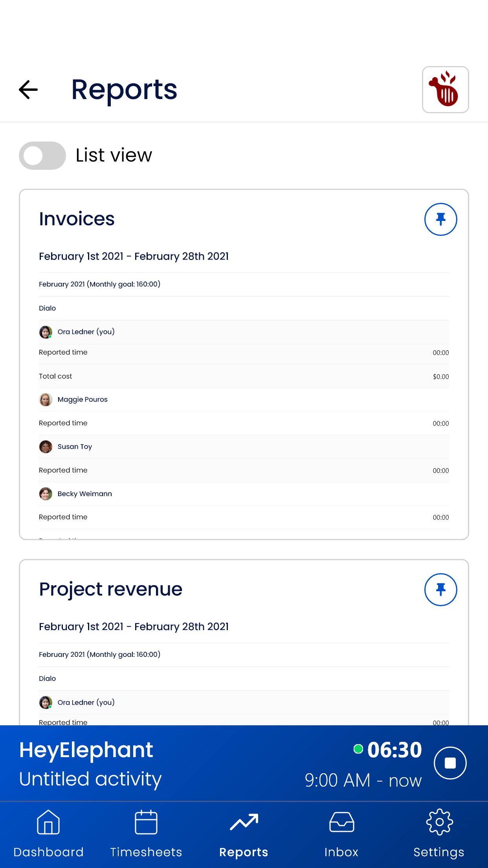Screen dimensions: 488x868
Task: Open the Untitled activity timer entry
Action: (x=90, y=779)
